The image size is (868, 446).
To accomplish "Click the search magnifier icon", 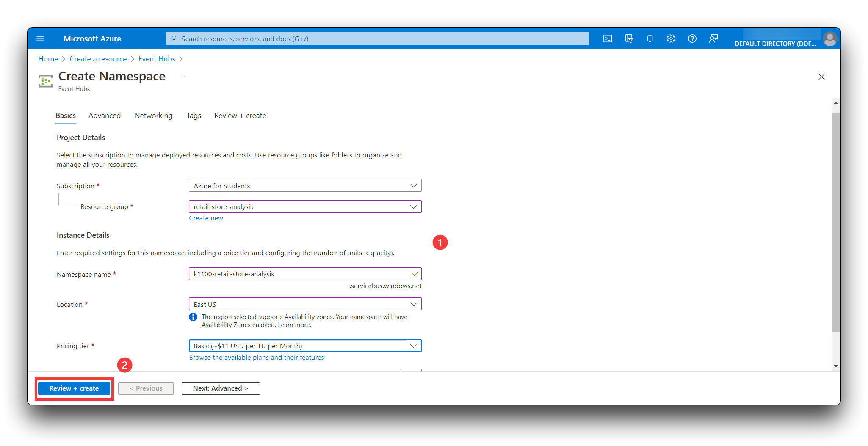I will coord(173,39).
